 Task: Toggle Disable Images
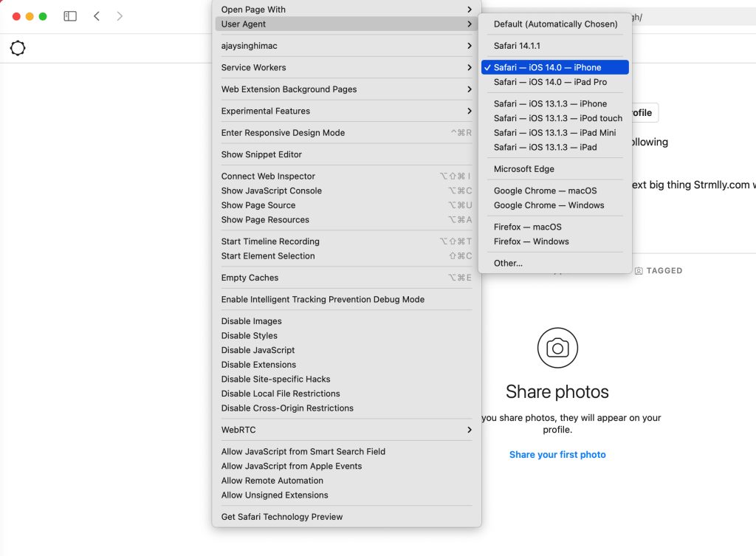pyautogui.click(x=346, y=321)
